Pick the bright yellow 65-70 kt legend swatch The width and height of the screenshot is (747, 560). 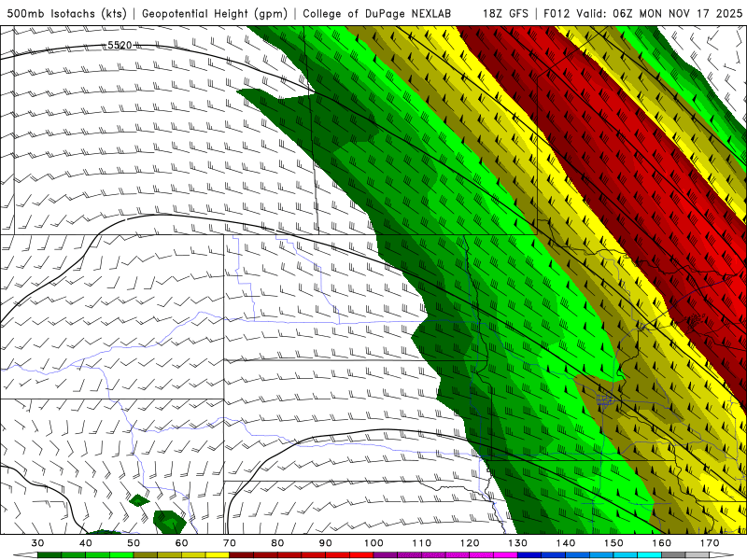tap(218, 555)
